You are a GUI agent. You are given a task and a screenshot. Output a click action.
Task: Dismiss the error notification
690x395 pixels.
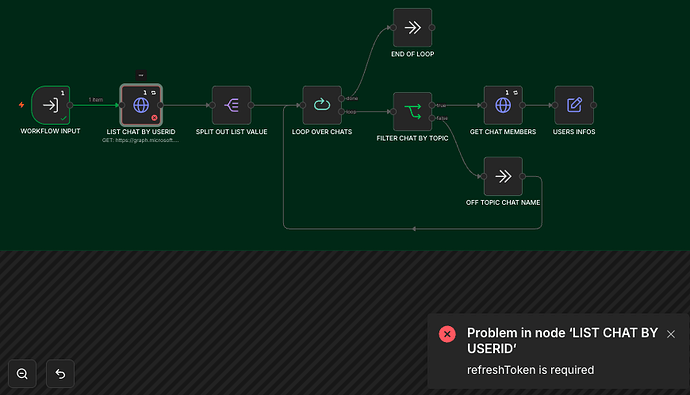point(671,334)
